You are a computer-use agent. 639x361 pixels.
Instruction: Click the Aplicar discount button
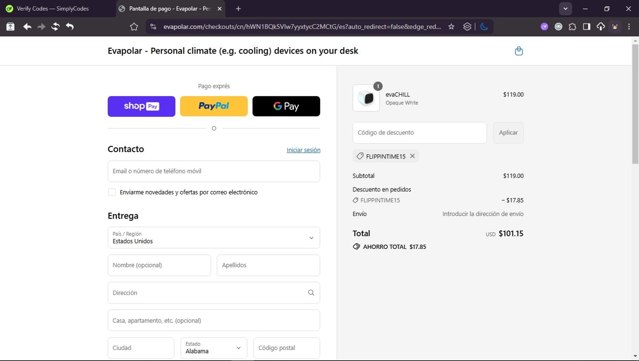pos(508,133)
